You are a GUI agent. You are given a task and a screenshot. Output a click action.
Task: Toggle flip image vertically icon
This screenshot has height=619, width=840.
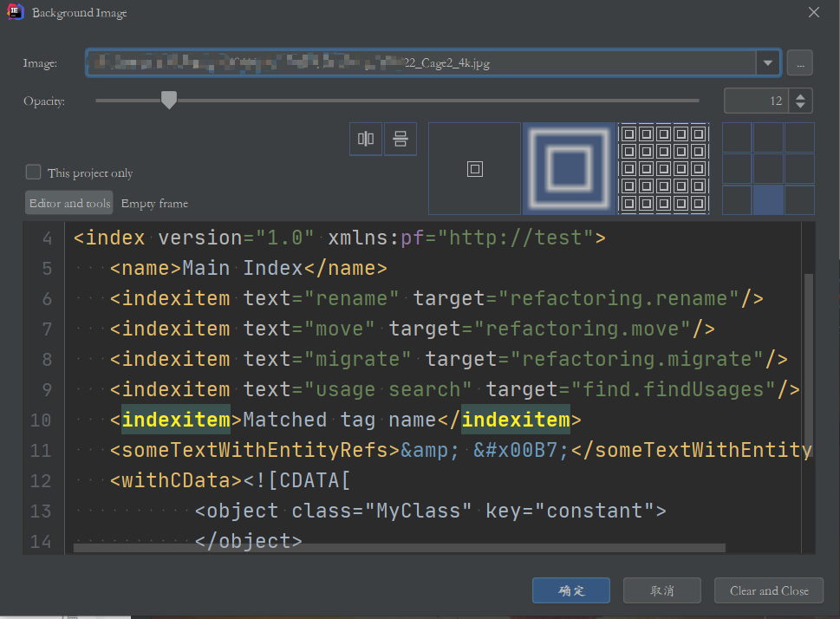400,139
